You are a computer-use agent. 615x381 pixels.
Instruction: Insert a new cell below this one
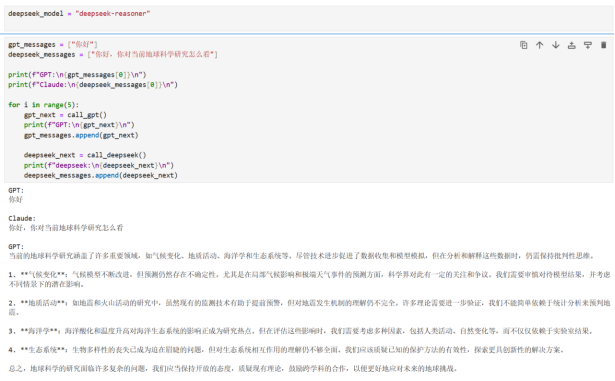(588, 45)
